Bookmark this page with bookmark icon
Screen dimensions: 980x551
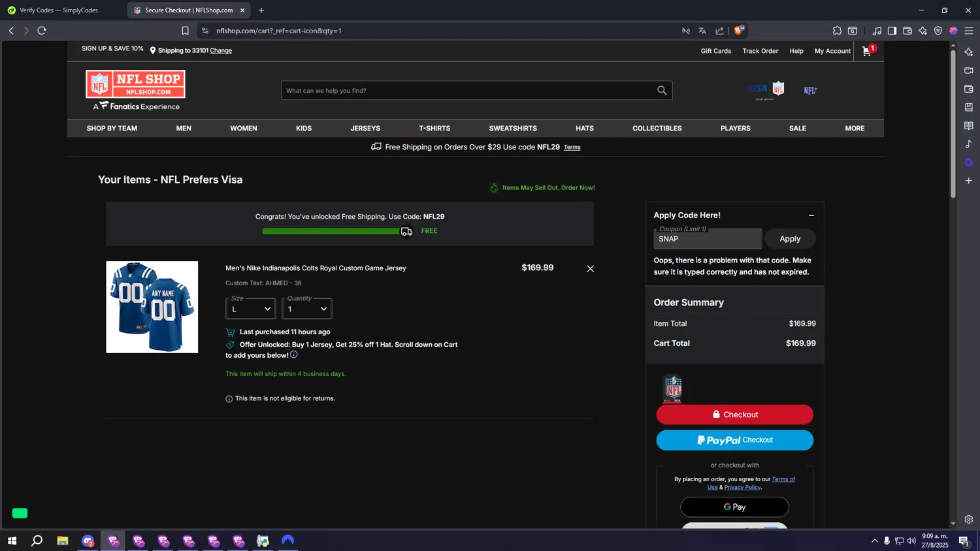click(185, 31)
